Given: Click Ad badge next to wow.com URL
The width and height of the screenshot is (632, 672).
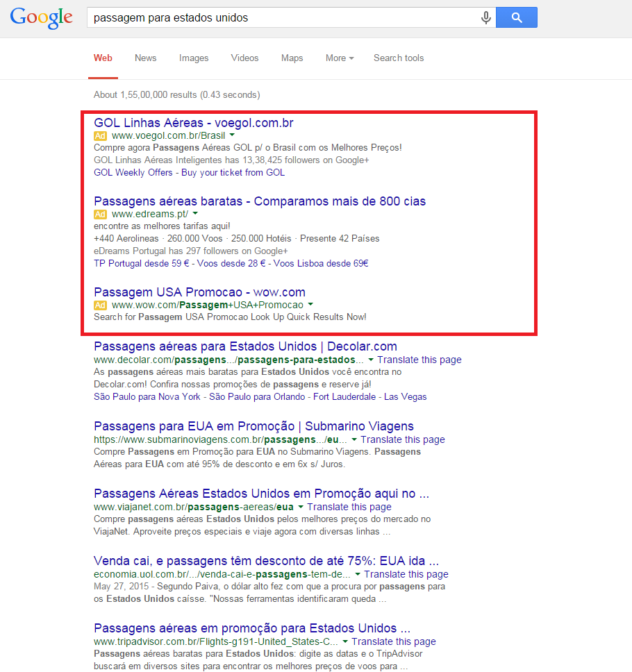Looking at the screenshot, I should [100, 305].
